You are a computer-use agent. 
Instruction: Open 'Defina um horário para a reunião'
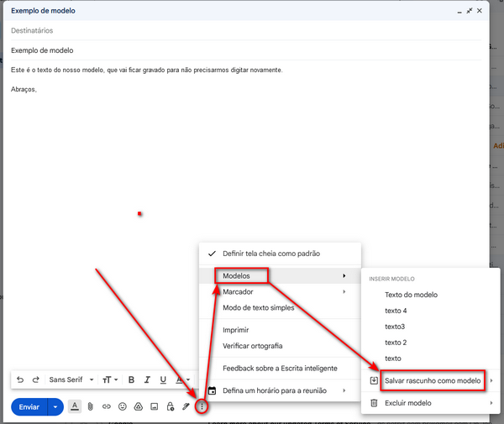coord(280,390)
